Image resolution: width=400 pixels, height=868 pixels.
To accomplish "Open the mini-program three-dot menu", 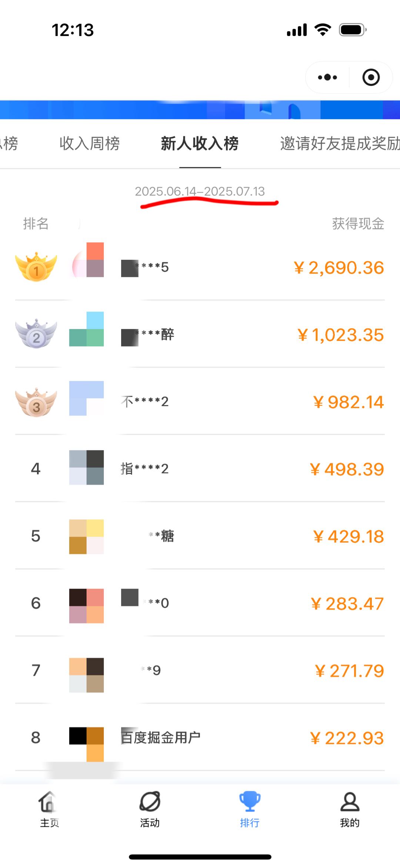I will 327,77.
